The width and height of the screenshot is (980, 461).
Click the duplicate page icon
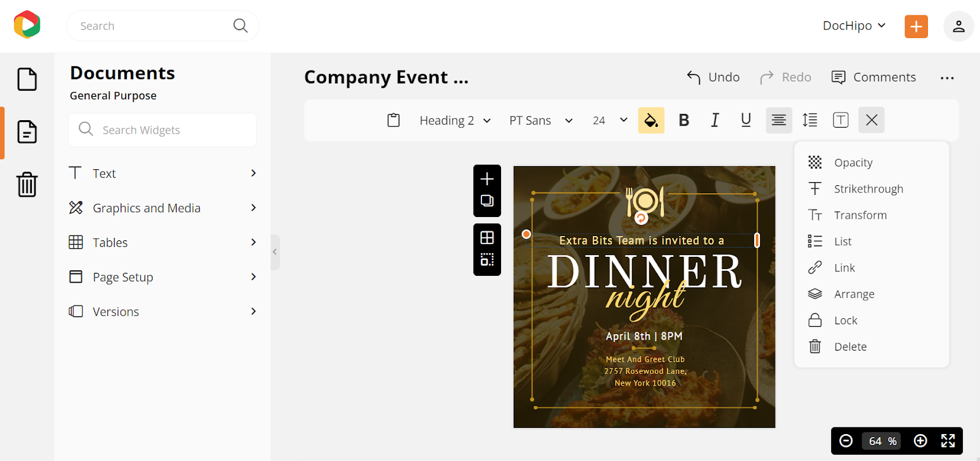pyautogui.click(x=487, y=201)
